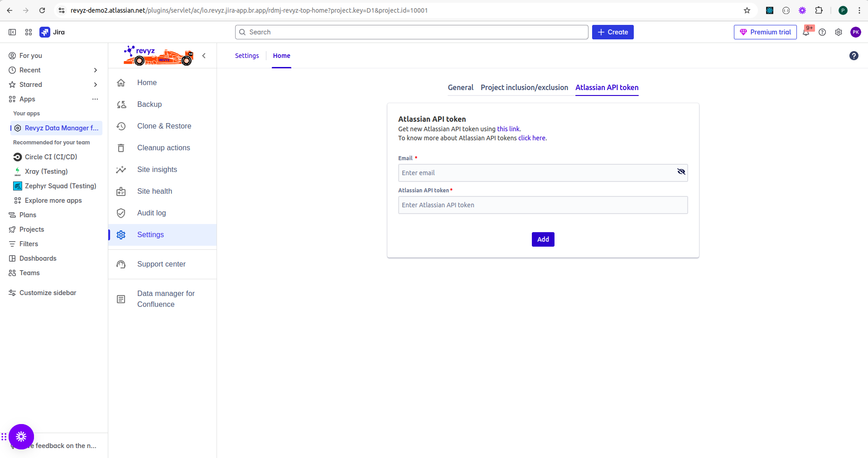Viewport: 868px width, 458px height.
Task: Click the Support center headset icon
Action: [x=121, y=264]
